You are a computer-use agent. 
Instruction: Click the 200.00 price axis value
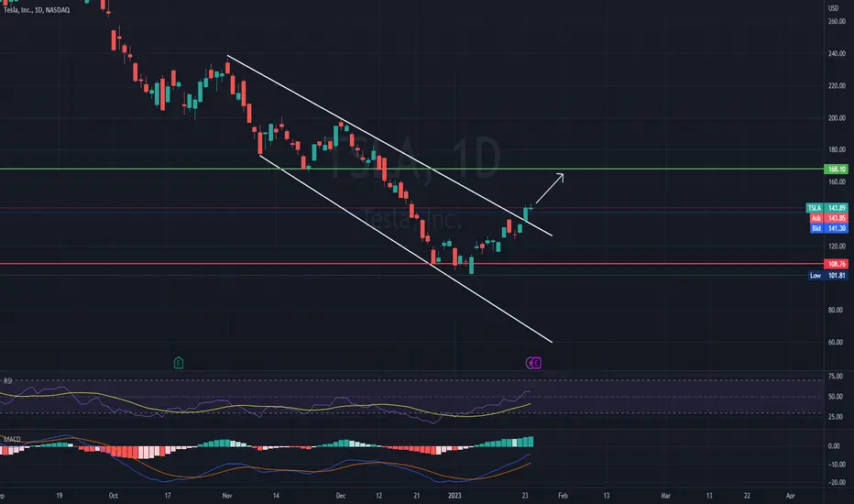coord(837,117)
